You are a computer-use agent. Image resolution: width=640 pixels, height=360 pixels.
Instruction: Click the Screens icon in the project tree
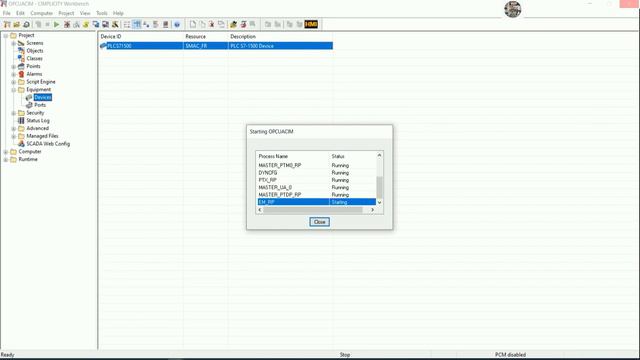click(x=21, y=43)
